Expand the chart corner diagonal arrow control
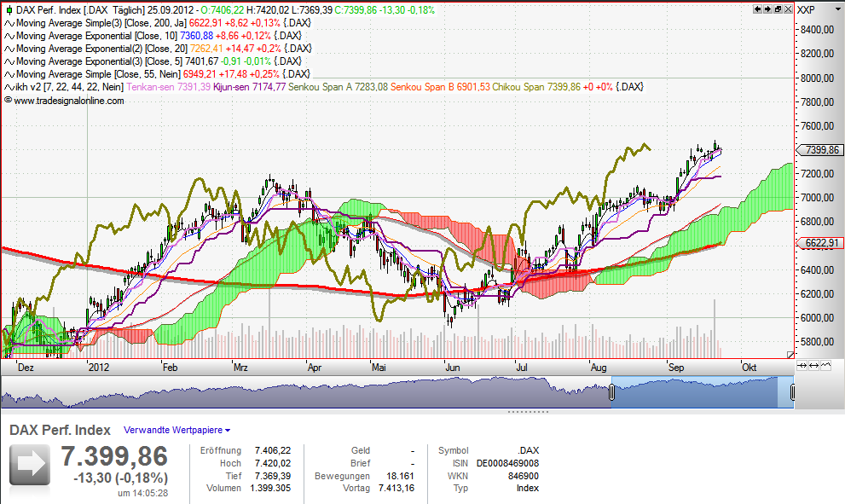 [x=790, y=355]
